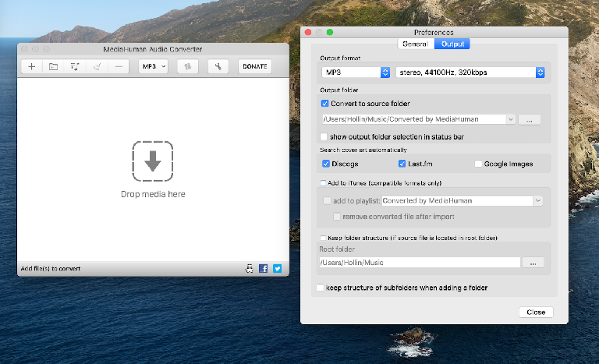Toggle remove converted file after import
Image resolution: width=599 pixels, height=364 pixels.
pos(337,217)
